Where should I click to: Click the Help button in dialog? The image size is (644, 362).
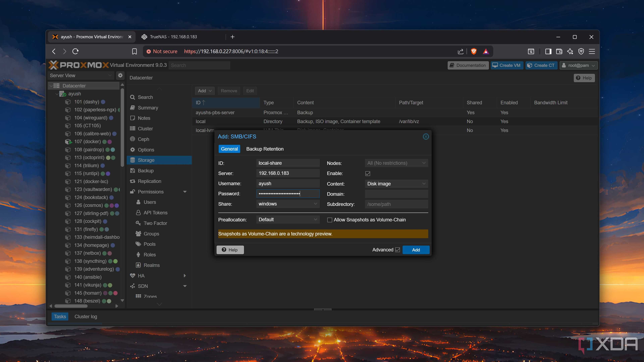point(230,250)
